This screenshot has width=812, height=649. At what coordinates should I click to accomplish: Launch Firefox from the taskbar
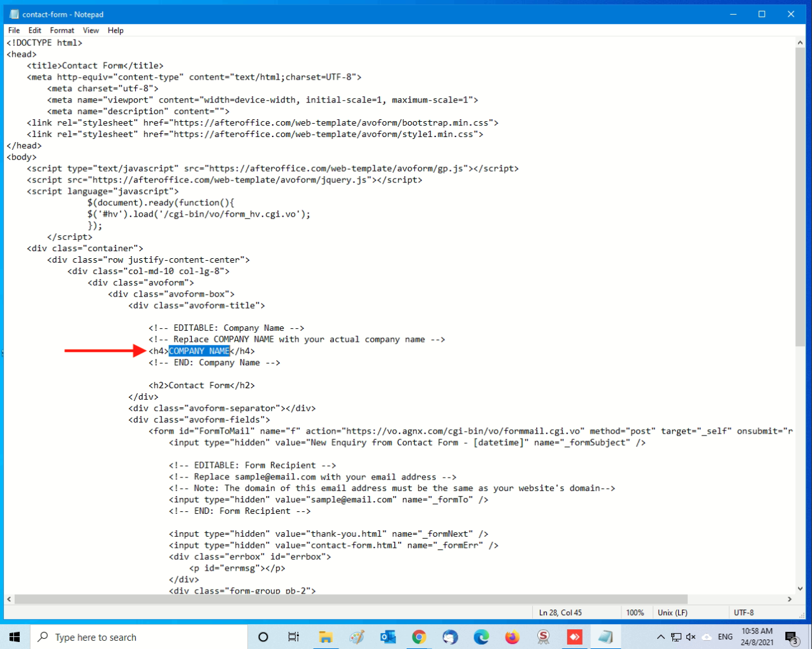(512, 637)
